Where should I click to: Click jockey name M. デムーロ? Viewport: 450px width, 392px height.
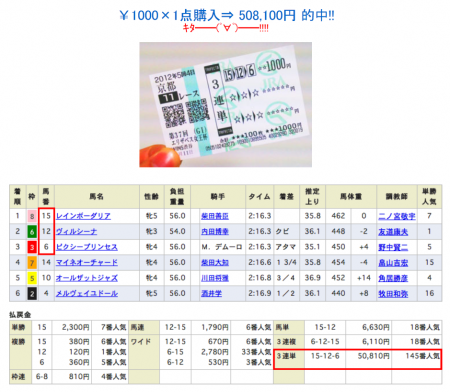222,247
